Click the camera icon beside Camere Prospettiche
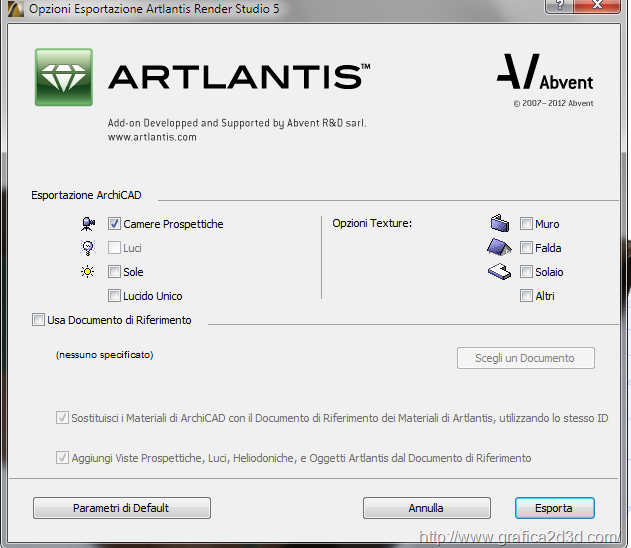631x548 pixels. tap(89, 224)
